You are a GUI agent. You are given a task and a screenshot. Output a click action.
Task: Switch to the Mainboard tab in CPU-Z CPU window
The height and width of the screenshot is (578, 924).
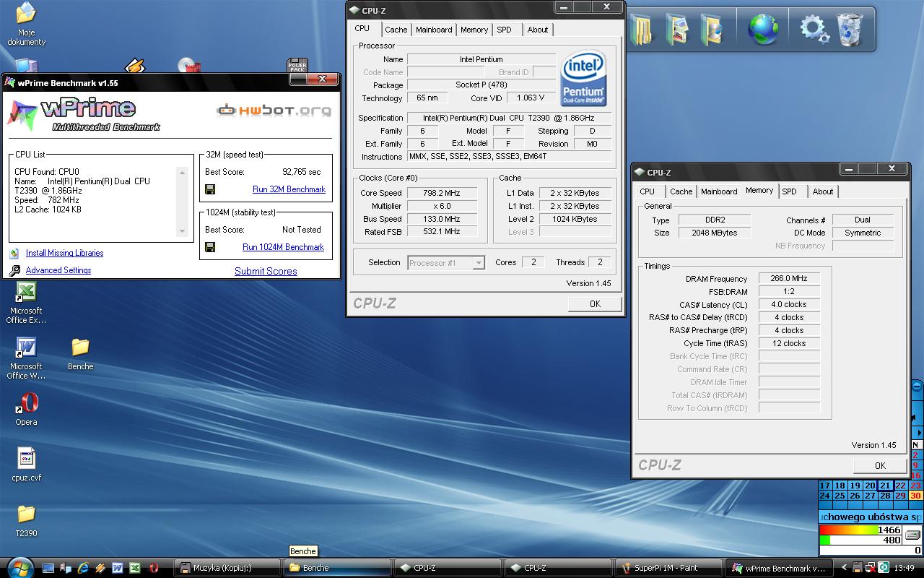click(434, 30)
